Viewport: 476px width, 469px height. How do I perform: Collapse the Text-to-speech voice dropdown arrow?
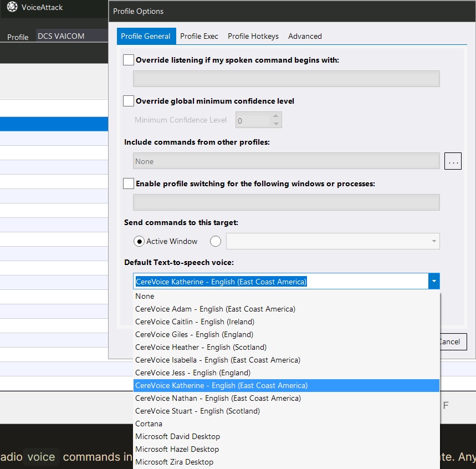coord(434,281)
